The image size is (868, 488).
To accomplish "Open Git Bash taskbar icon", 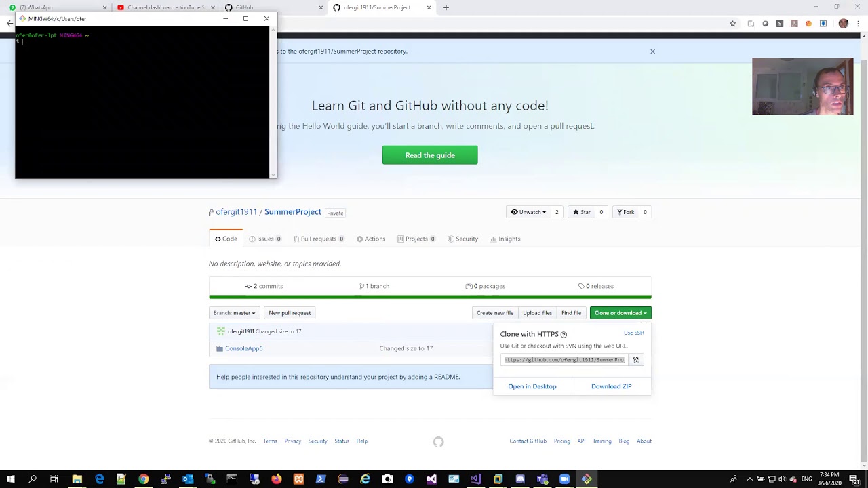I will click(587, 479).
